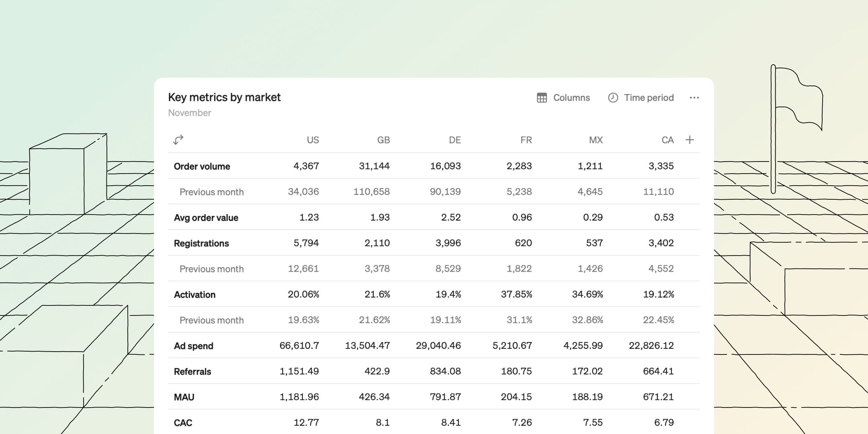
Task: Click the Activation row label
Action: [x=194, y=295]
